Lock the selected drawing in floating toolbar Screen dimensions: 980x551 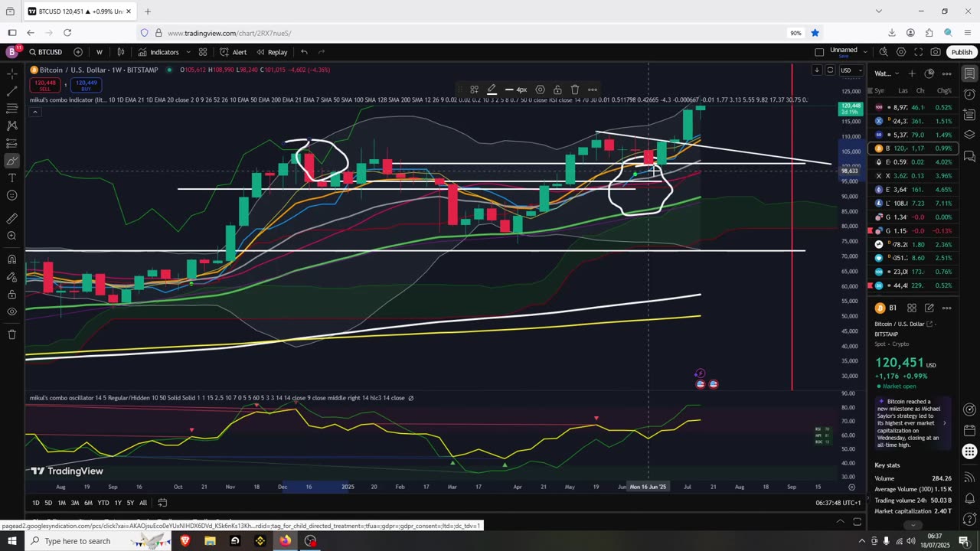[x=557, y=90]
